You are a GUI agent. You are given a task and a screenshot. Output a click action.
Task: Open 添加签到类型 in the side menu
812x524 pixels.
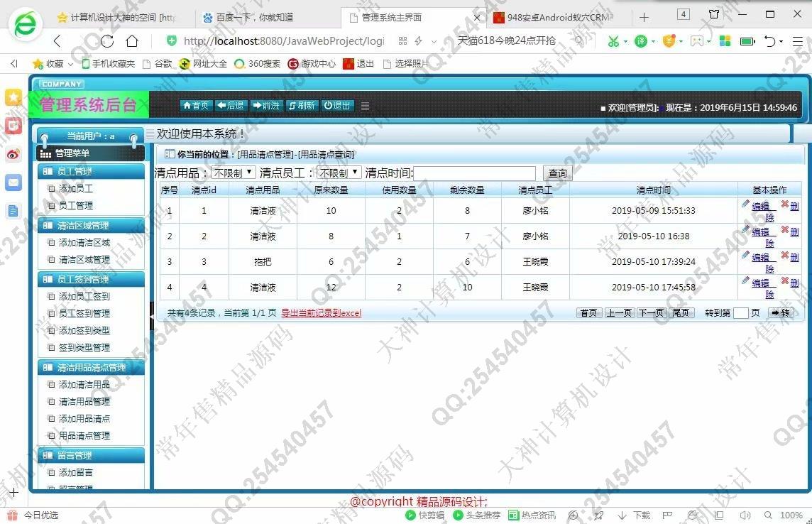[x=84, y=330]
